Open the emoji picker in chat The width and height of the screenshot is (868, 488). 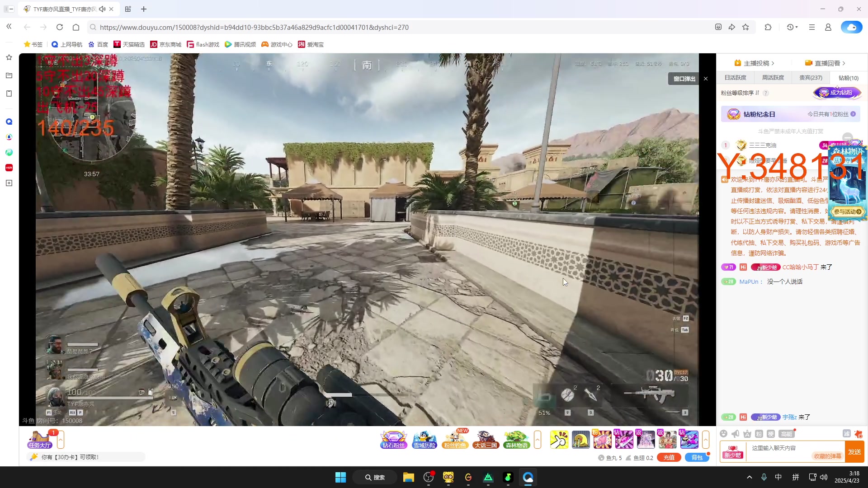coord(723,434)
